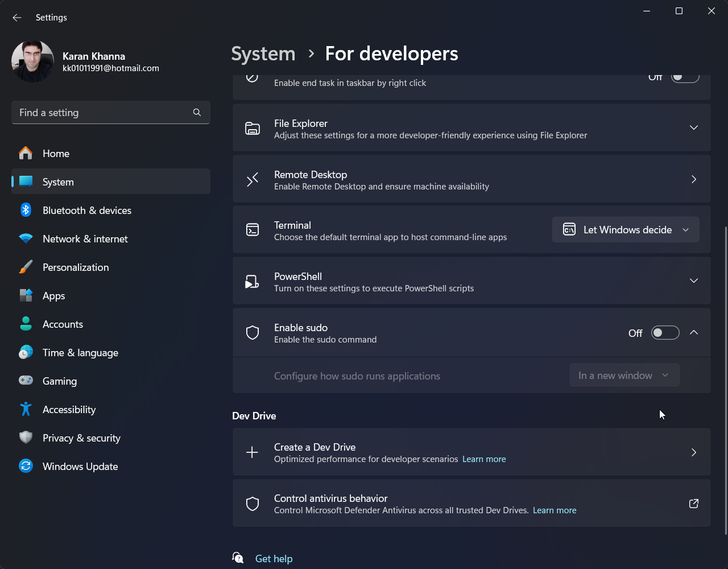Viewport: 728px width, 569px height.
Task: Click the Dev Drive section heading
Action: click(x=254, y=416)
